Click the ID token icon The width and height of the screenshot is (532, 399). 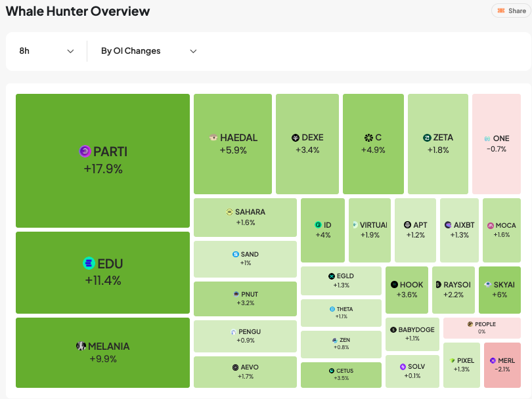click(x=318, y=224)
